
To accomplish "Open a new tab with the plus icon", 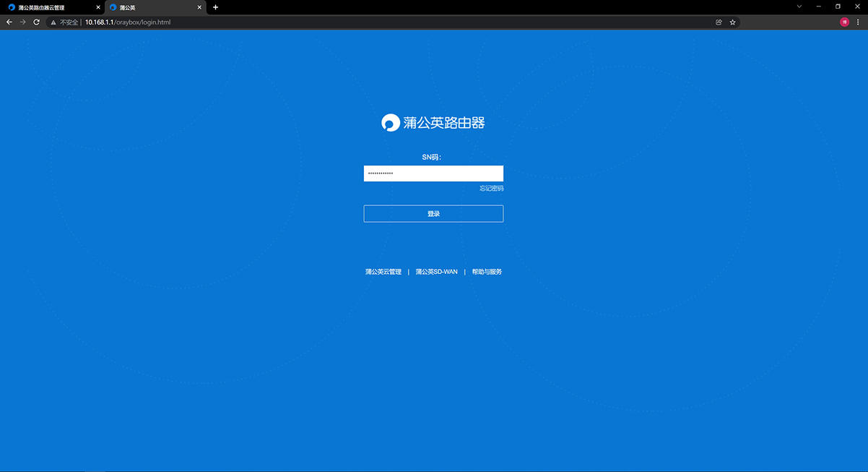I will point(215,7).
